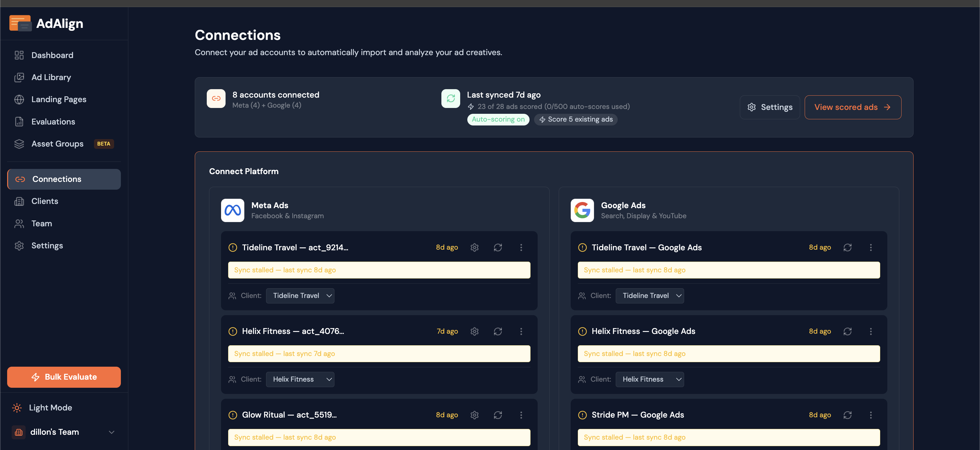Open more options for Tideline Travel act_9214
980x450 pixels.
(521, 247)
